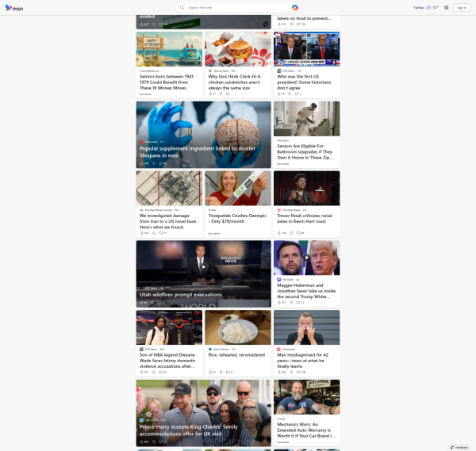Viewport: 476px width, 451px height.
Task: Click the bowl of rice thumbnail
Action: tap(238, 327)
